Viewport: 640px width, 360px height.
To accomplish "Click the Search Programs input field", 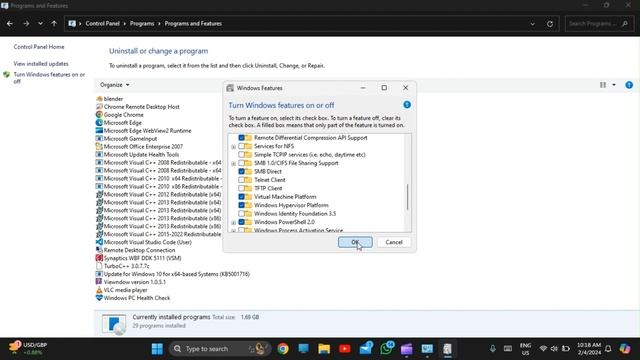I will (x=598, y=24).
